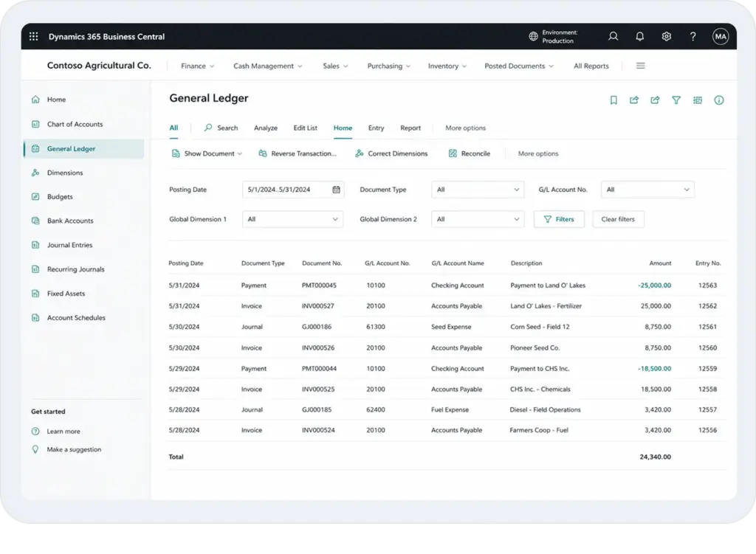This screenshot has height=554, width=756.
Task: Click the Filters button
Action: click(x=559, y=219)
